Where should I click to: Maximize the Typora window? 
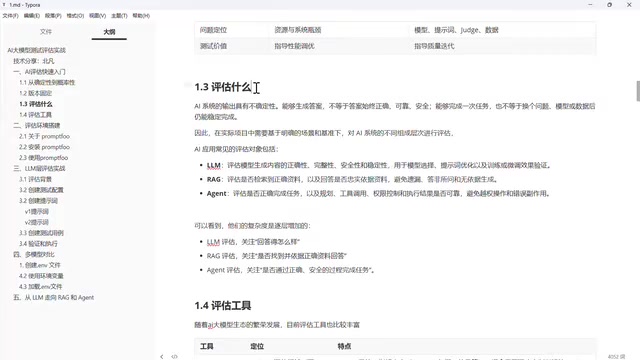tap(609, 5)
